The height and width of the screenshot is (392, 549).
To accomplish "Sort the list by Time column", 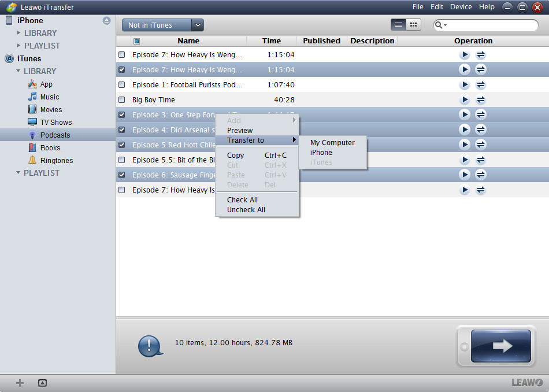I will 272,41.
